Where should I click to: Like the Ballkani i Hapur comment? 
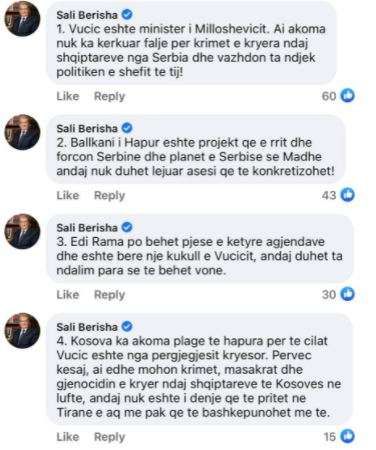68,195
